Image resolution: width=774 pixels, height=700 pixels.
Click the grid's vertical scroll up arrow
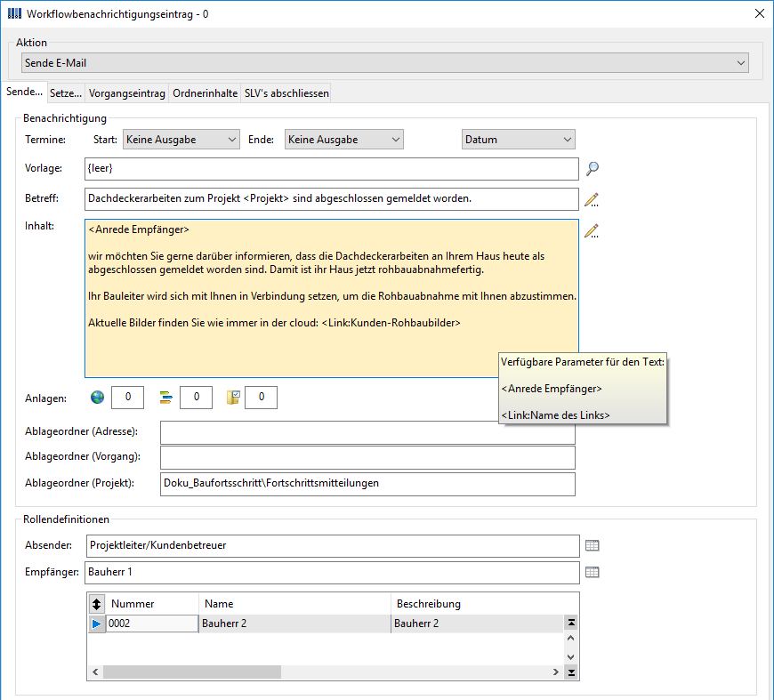tap(571, 639)
